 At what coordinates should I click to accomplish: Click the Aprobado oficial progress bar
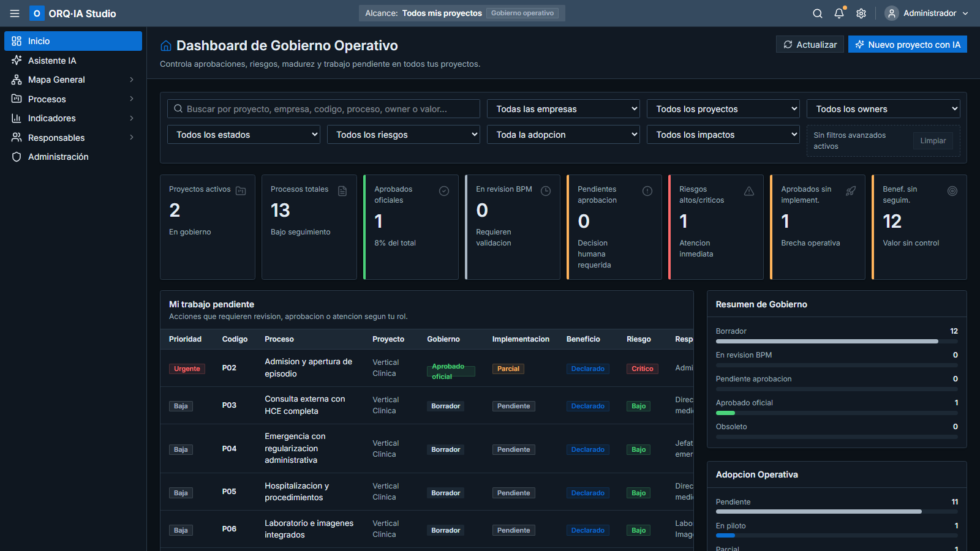pyautogui.click(x=837, y=413)
